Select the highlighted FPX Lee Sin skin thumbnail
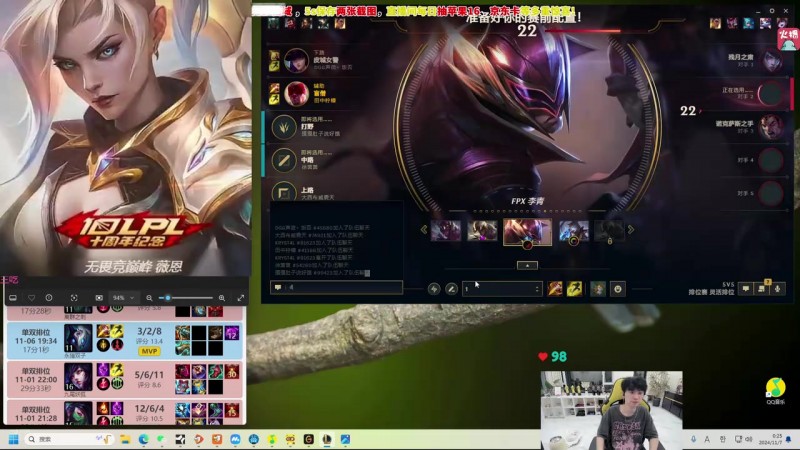 pyautogui.click(x=527, y=231)
